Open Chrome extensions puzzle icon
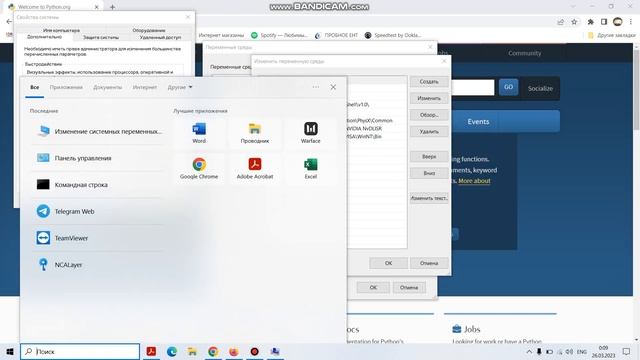The image size is (640, 360). point(590,22)
